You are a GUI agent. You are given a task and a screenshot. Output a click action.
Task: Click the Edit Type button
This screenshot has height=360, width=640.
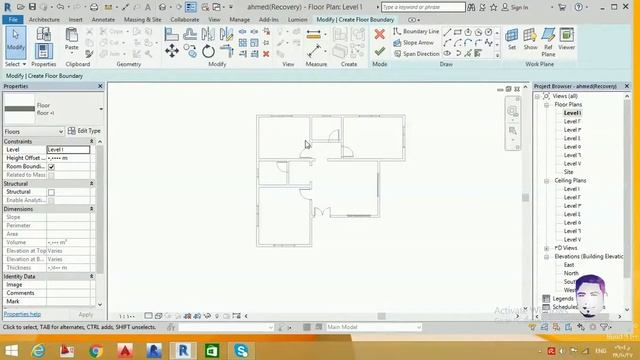point(84,131)
